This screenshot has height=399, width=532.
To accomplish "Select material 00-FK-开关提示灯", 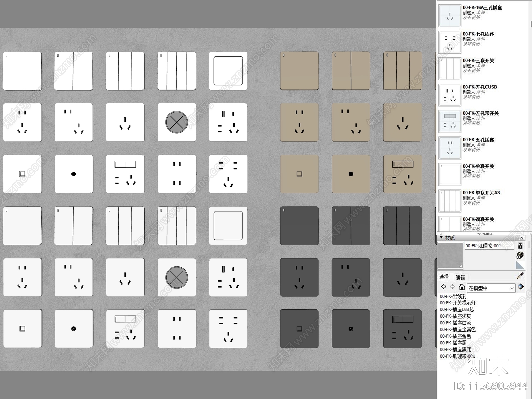I will pos(458,303).
